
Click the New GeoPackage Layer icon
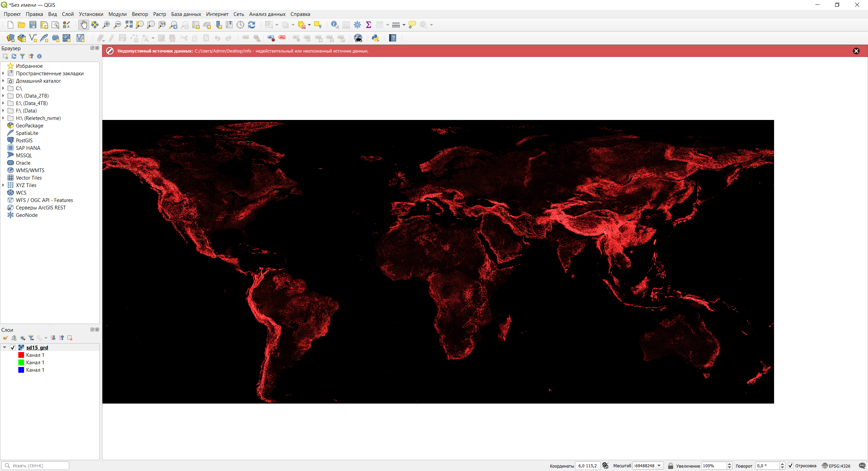(x=22, y=38)
